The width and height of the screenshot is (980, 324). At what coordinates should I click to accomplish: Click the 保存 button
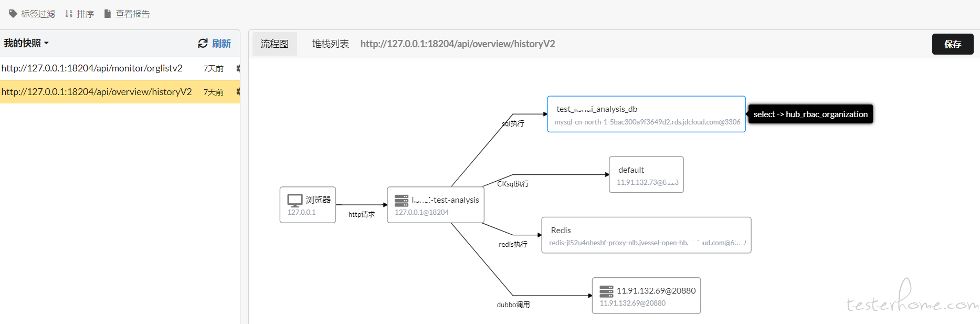(953, 44)
